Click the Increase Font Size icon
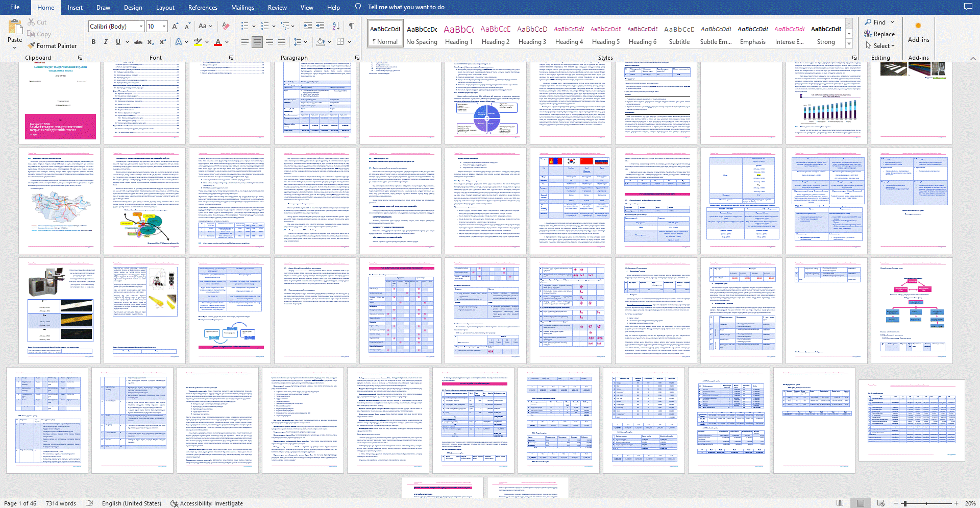This screenshot has width=980, height=508. (x=175, y=26)
